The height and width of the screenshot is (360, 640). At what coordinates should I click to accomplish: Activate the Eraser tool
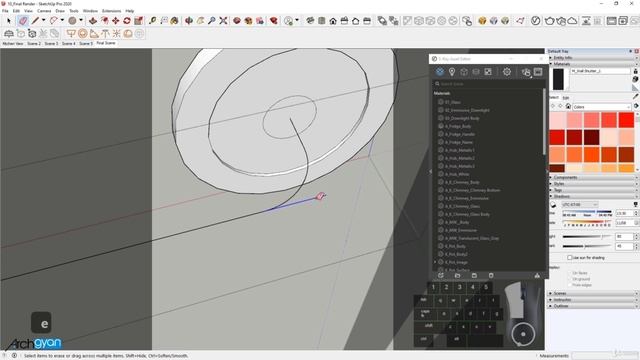pyautogui.click(x=23, y=20)
